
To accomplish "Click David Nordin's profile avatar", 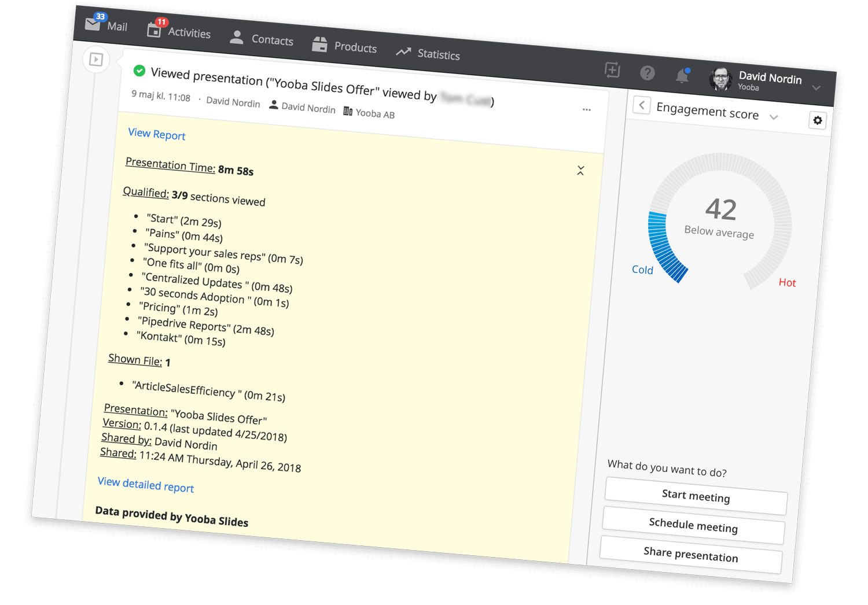I will point(721,79).
